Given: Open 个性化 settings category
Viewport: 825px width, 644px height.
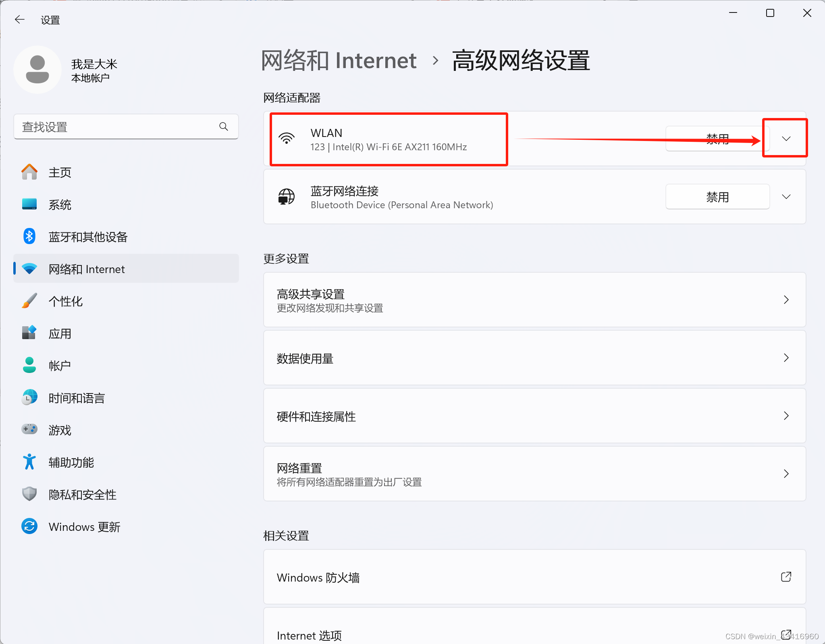Looking at the screenshot, I should point(65,301).
